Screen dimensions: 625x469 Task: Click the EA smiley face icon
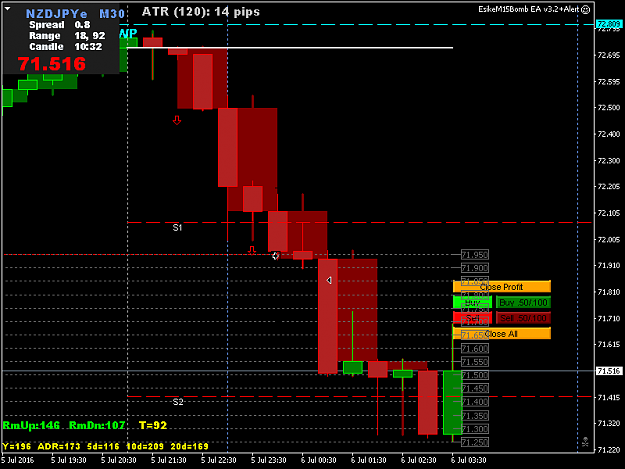click(586, 10)
